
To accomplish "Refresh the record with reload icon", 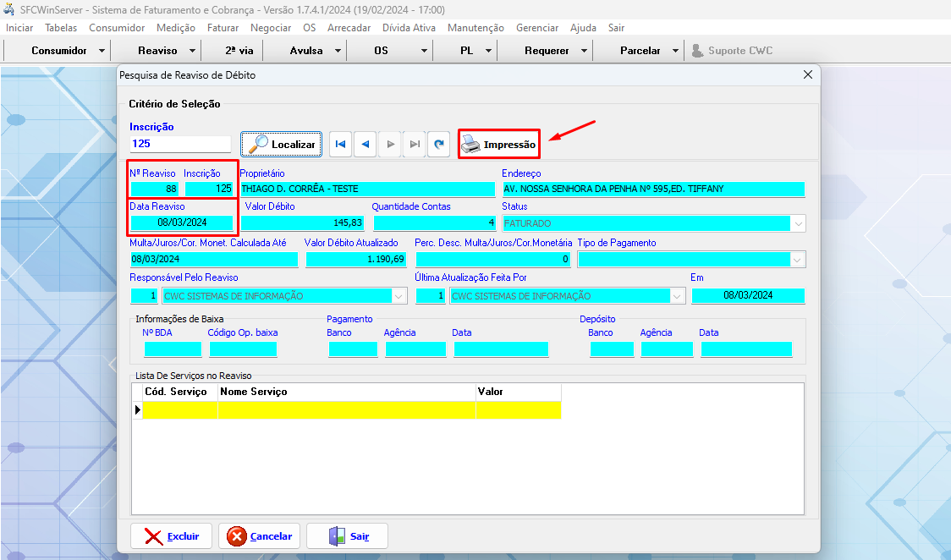I will click(438, 145).
